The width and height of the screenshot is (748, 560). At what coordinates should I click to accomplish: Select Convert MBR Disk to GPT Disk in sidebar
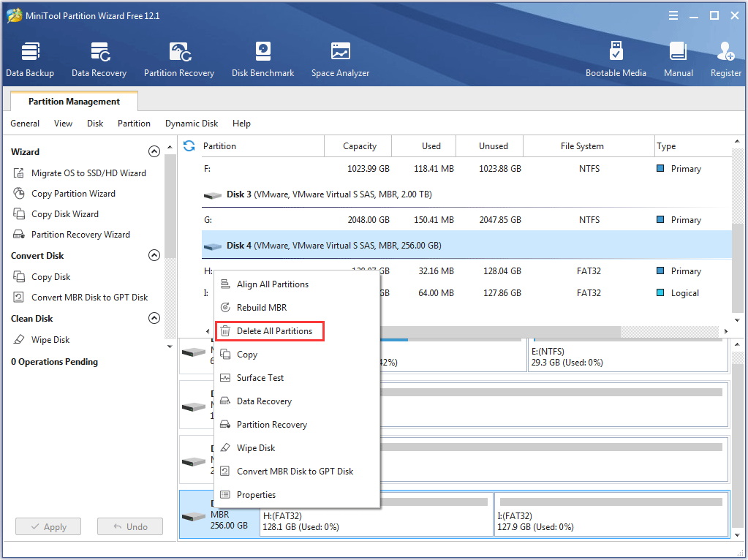(90, 298)
